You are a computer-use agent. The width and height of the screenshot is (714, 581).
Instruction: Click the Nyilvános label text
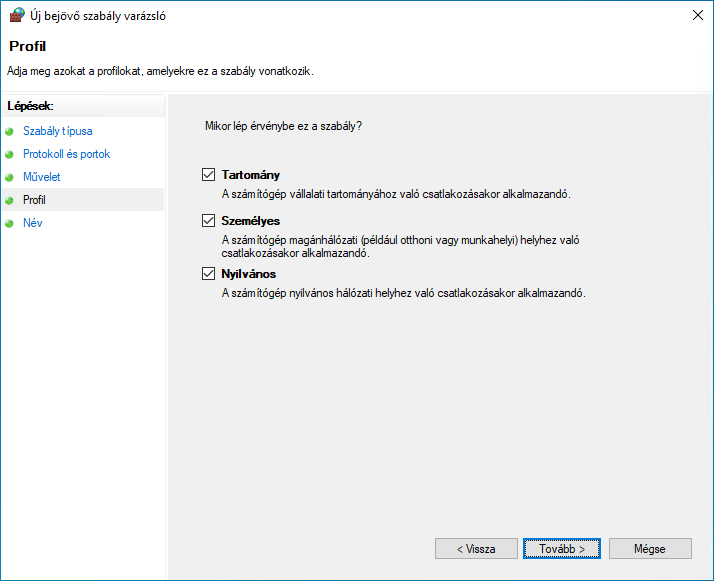(249, 274)
